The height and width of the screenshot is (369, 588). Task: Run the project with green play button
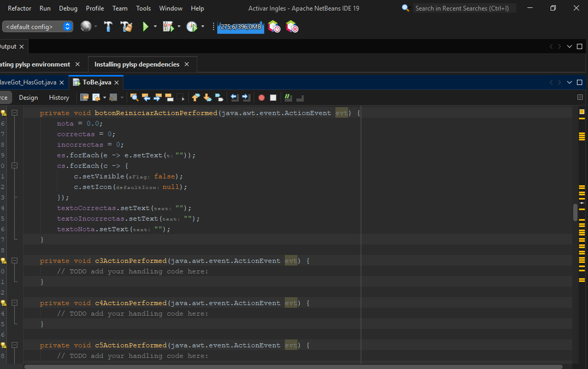146,26
